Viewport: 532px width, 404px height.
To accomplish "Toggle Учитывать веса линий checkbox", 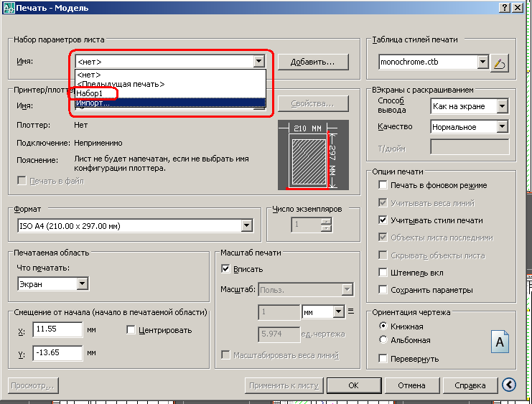I will pyautogui.click(x=383, y=202).
